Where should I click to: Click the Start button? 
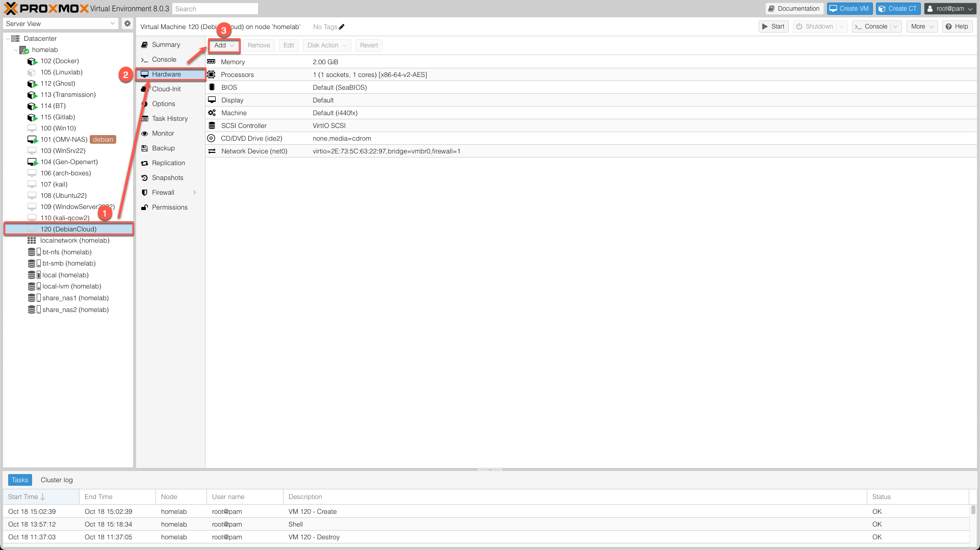[x=773, y=27]
